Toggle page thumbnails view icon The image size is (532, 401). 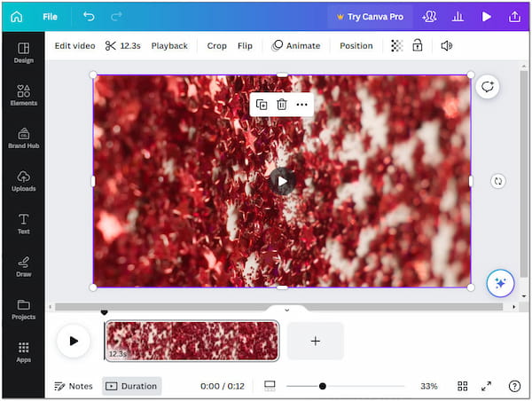coord(270,386)
